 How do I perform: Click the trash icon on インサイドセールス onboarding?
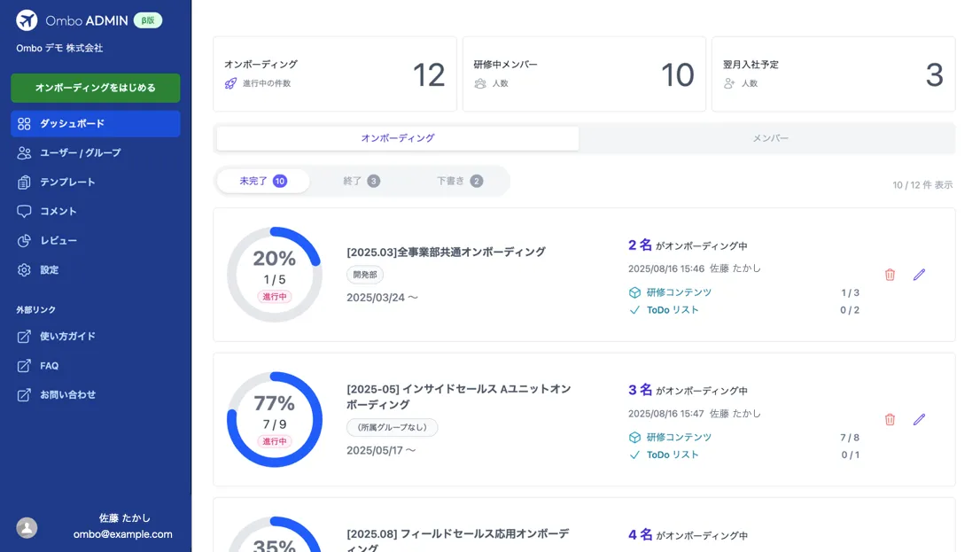pyautogui.click(x=890, y=419)
